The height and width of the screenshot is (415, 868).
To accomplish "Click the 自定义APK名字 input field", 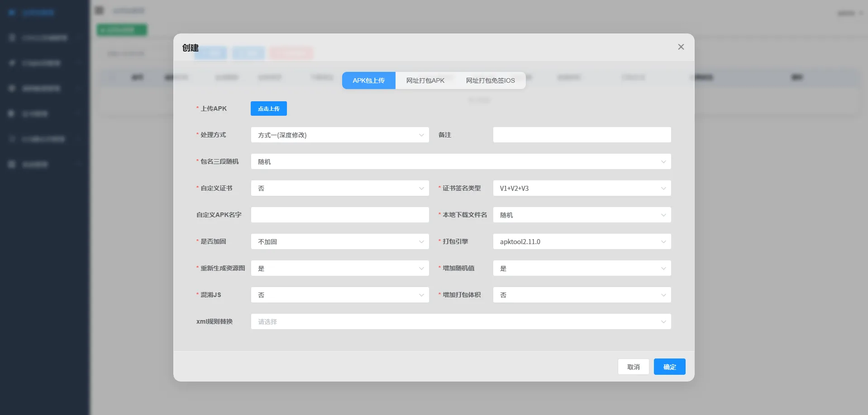I will (339, 215).
